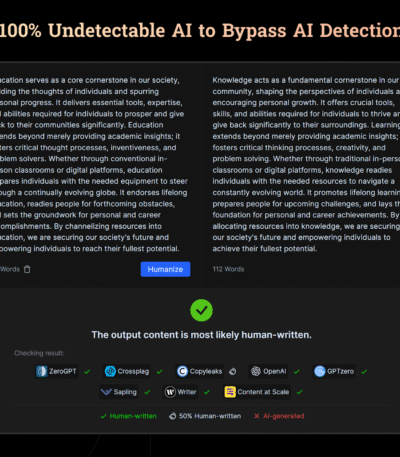Clear input text with the trash icon

point(27,269)
